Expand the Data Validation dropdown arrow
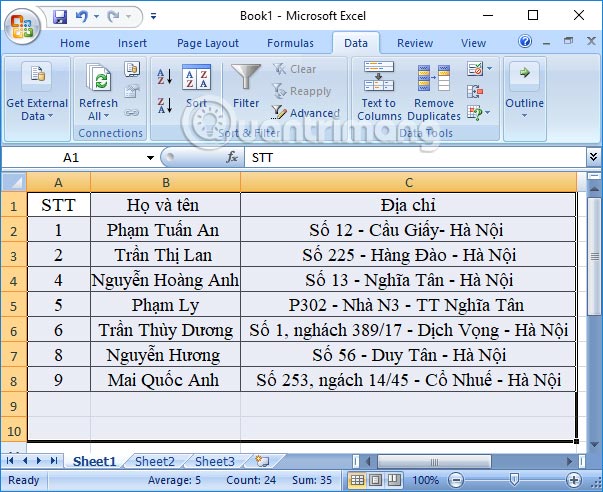This screenshot has height=492, width=603. 490,69
